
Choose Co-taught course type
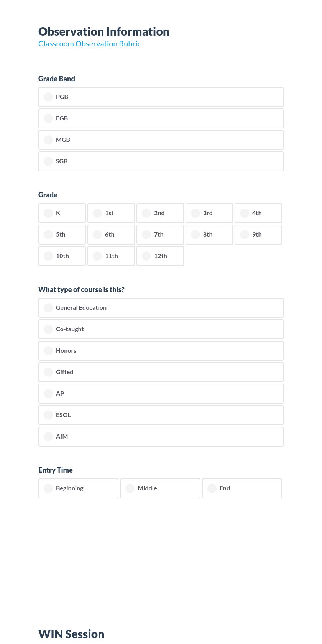(x=161, y=329)
